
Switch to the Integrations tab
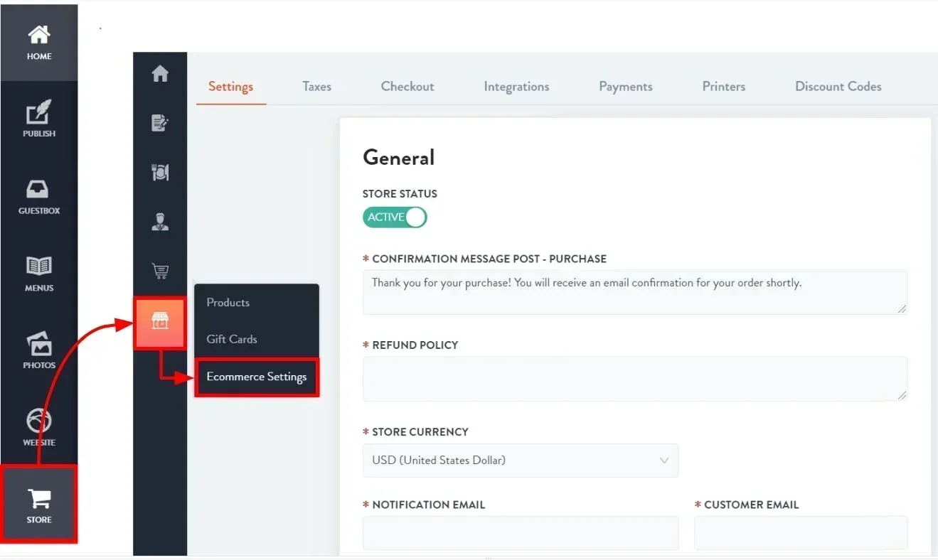tap(516, 87)
